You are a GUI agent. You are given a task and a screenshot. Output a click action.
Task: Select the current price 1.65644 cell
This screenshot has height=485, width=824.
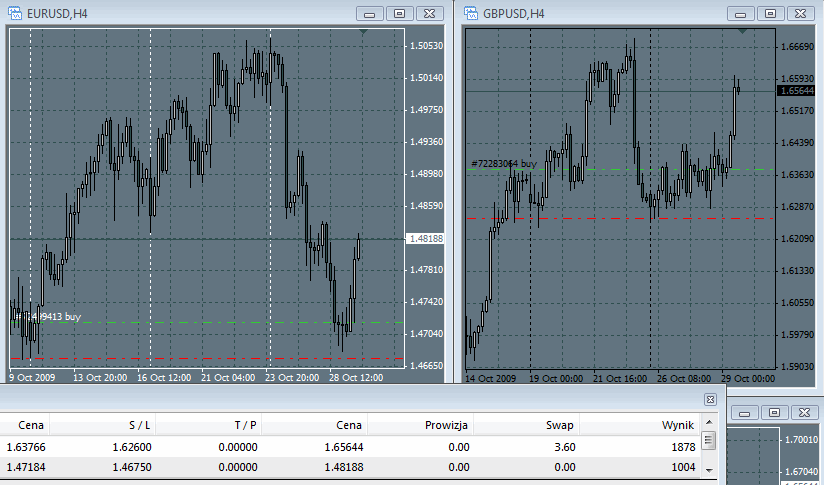(344, 447)
